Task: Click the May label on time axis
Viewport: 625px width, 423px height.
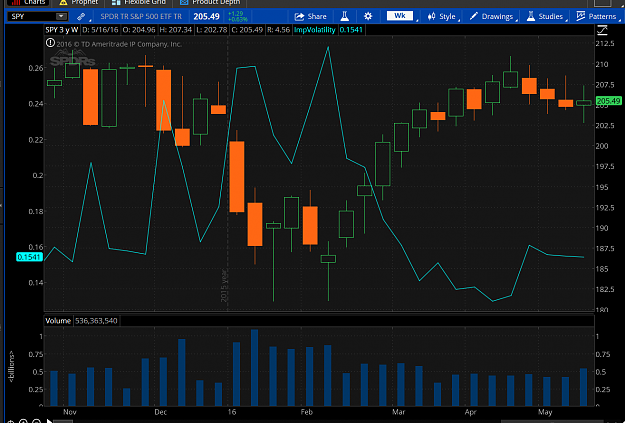Action: [x=545, y=412]
